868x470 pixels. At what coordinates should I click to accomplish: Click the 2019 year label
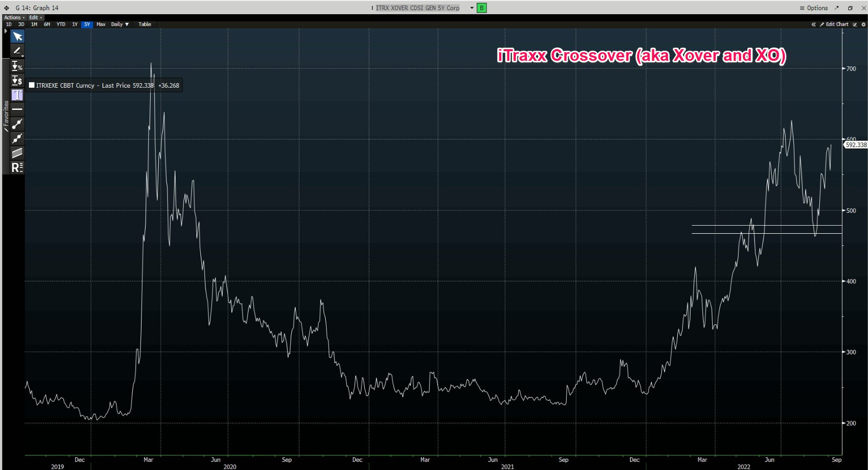57,466
